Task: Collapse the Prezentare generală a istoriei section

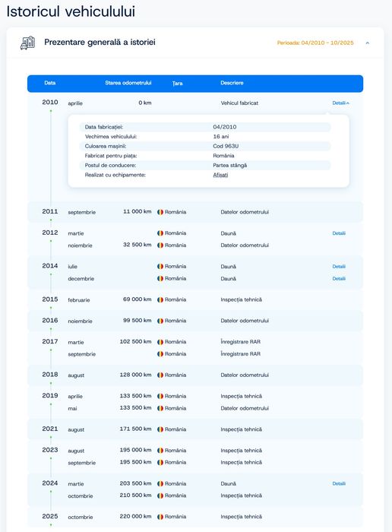Action: tap(367, 43)
